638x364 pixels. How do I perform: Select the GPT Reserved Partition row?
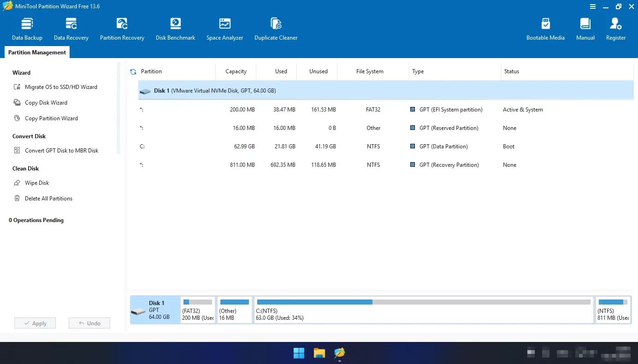(386, 128)
